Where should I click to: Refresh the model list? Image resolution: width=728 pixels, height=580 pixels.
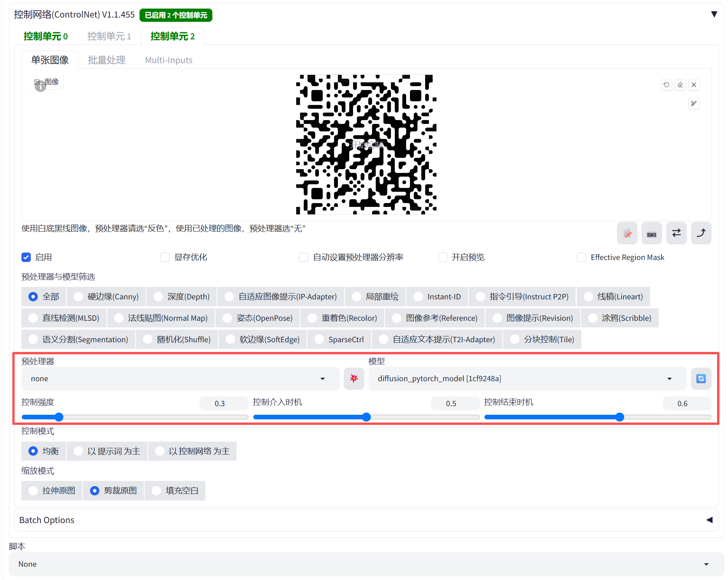701,378
